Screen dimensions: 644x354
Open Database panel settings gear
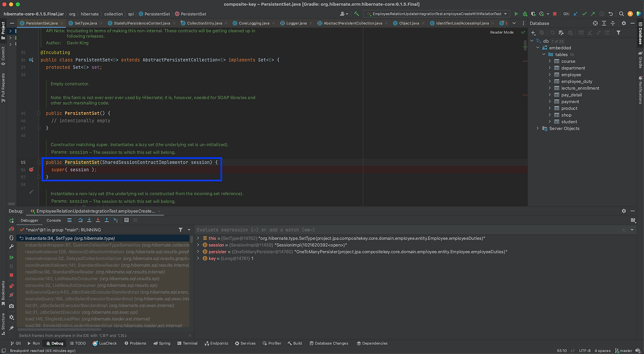(624, 23)
